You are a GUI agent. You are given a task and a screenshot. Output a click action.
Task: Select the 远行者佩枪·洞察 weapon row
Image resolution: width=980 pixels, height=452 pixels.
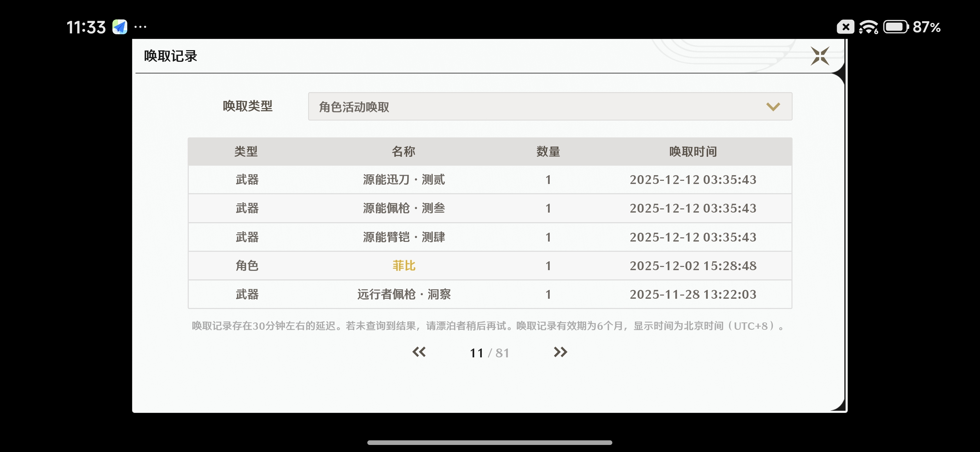tap(404, 294)
